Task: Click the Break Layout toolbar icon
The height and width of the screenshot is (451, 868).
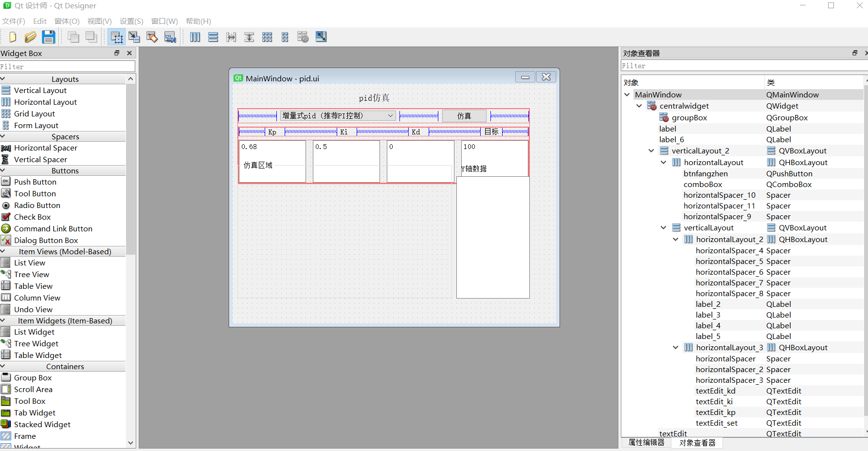Action: coord(303,37)
